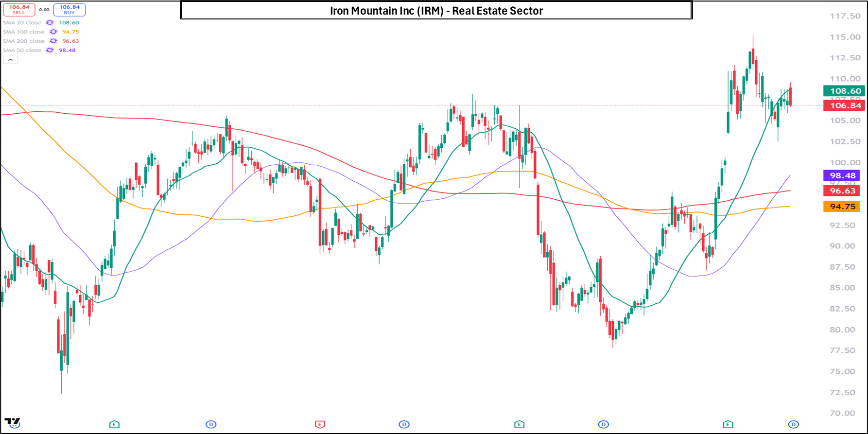Open the leftmost green earnings E marker
This screenshot has width=868, height=434.
[114, 424]
